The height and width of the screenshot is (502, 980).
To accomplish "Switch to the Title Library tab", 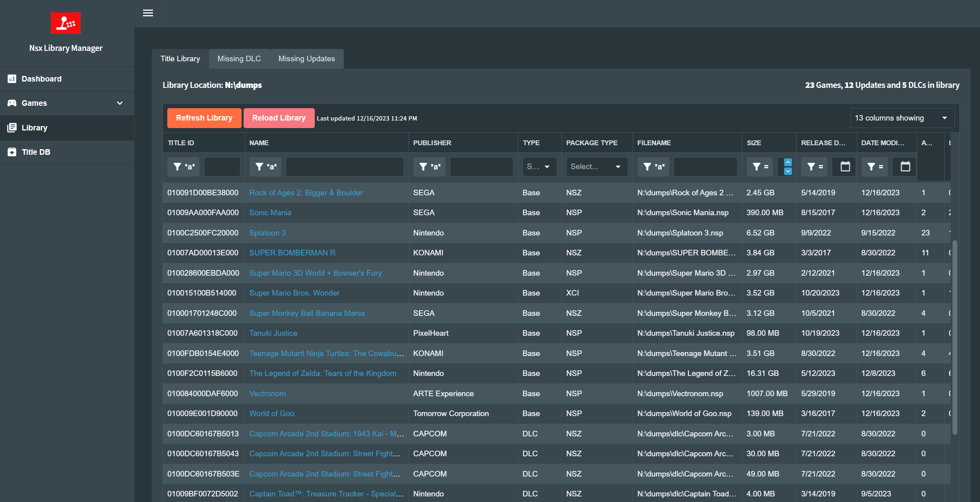I will [180, 59].
